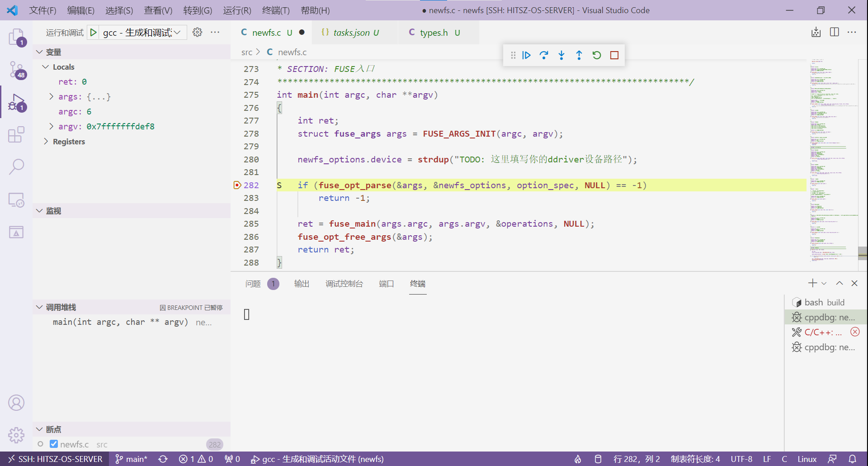Toggle the breakpoint on line 282
The width and height of the screenshot is (868, 466).
pos(237,185)
